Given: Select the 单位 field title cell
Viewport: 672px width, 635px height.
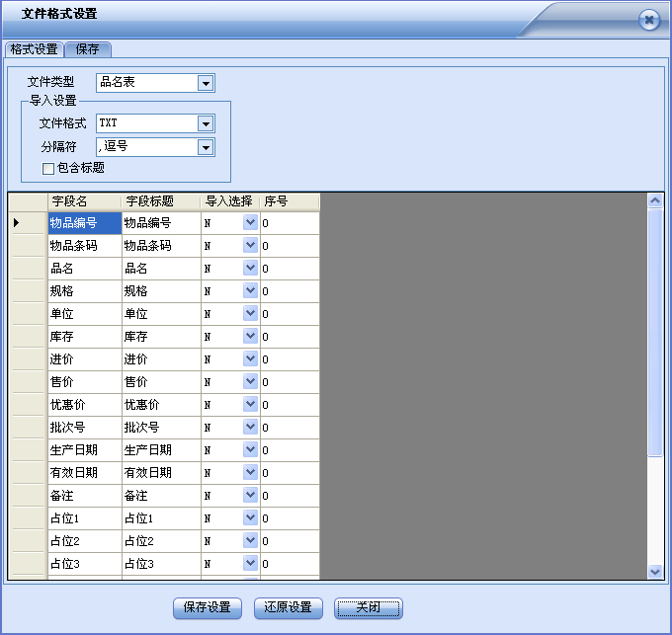Looking at the screenshot, I should (x=161, y=314).
